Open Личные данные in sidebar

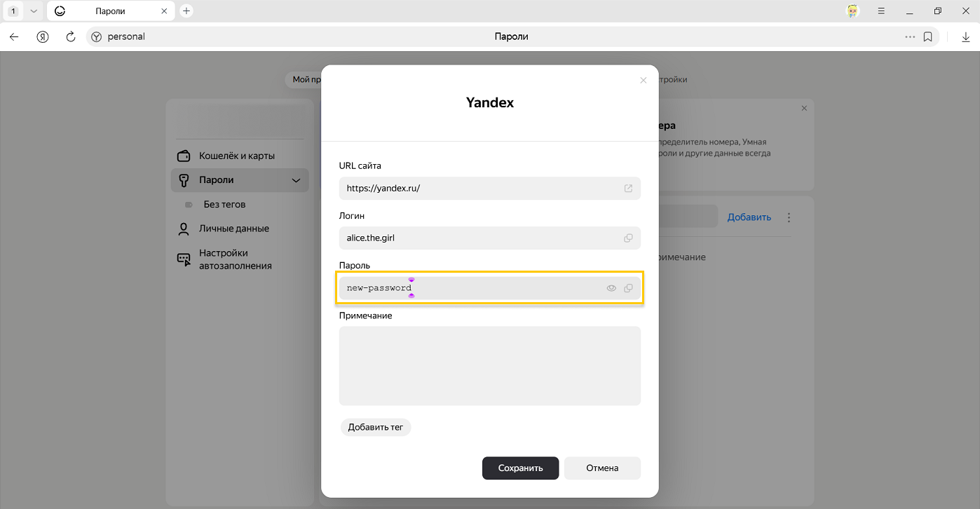233,229
